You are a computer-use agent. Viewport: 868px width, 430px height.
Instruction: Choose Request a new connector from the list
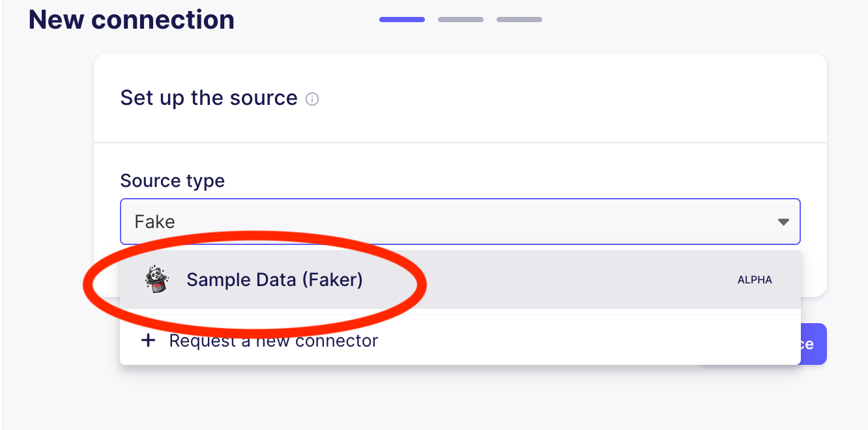coord(273,340)
